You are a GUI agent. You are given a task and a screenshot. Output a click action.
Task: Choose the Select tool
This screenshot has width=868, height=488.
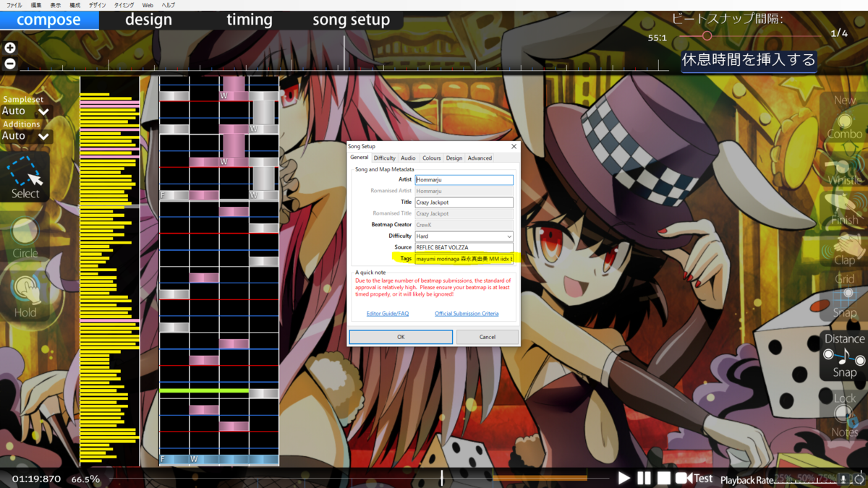[x=25, y=177]
